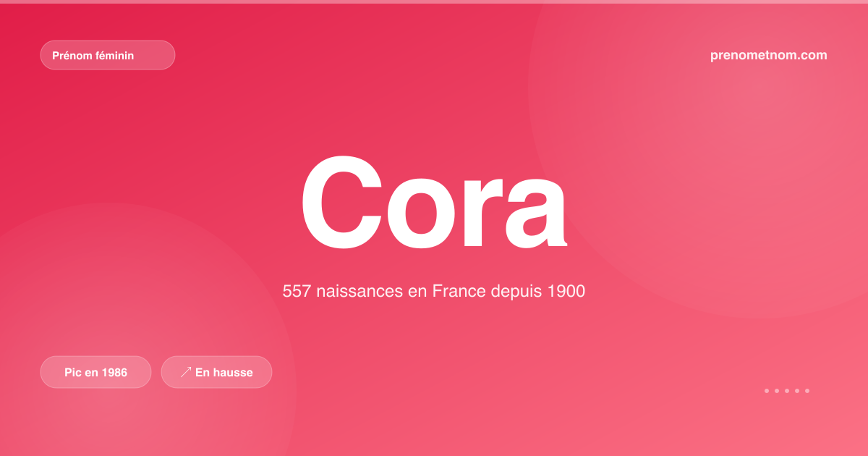This screenshot has width=868, height=456.
Task: Click the "Prénom féminin" pill badge
Action: click(x=108, y=55)
